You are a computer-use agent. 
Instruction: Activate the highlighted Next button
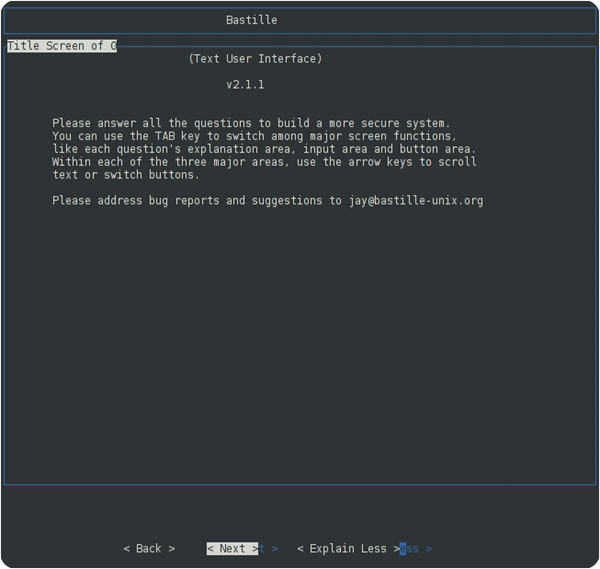click(233, 548)
